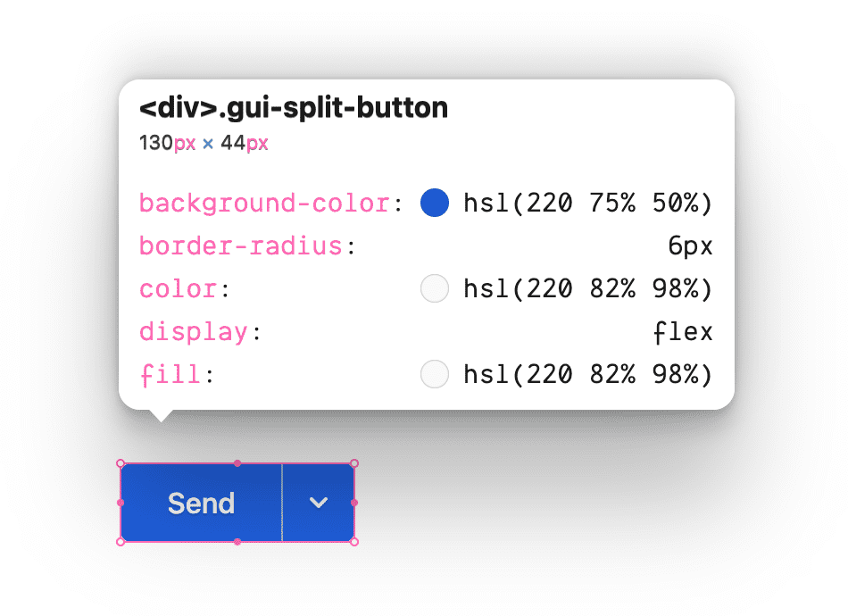Click the white swatch beside the color property
The height and width of the screenshot is (616, 848).
click(435, 288)
